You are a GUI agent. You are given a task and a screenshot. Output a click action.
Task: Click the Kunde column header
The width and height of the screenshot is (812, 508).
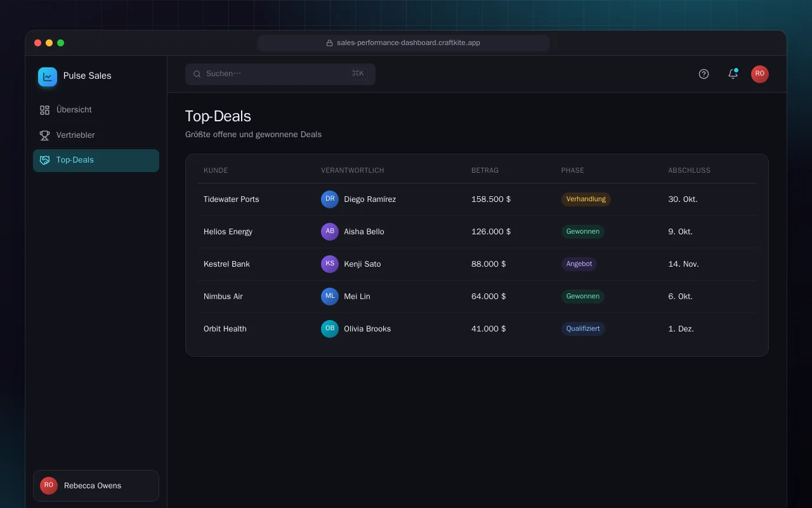(216, 171)
